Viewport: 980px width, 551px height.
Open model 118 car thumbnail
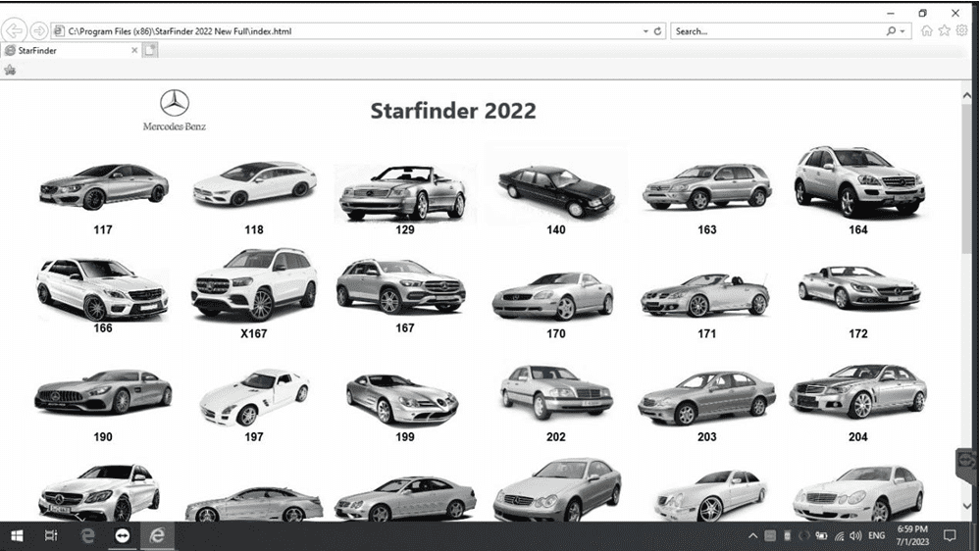(254, 183)
